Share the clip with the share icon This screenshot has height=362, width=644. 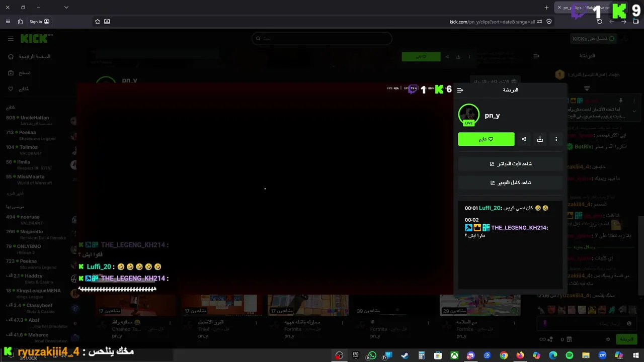click(524, 139)
